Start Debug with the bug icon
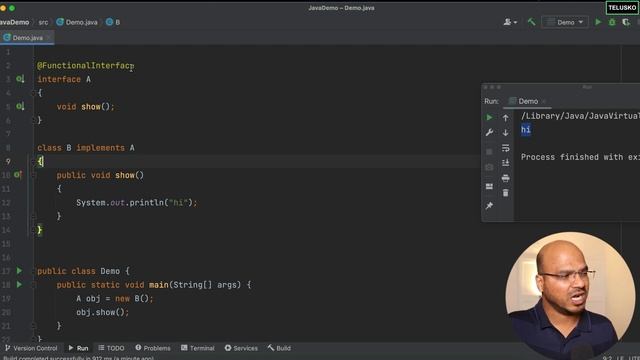The width and height of the screenshot is (640, 360). pyautogui.click(x=612, y=22)
